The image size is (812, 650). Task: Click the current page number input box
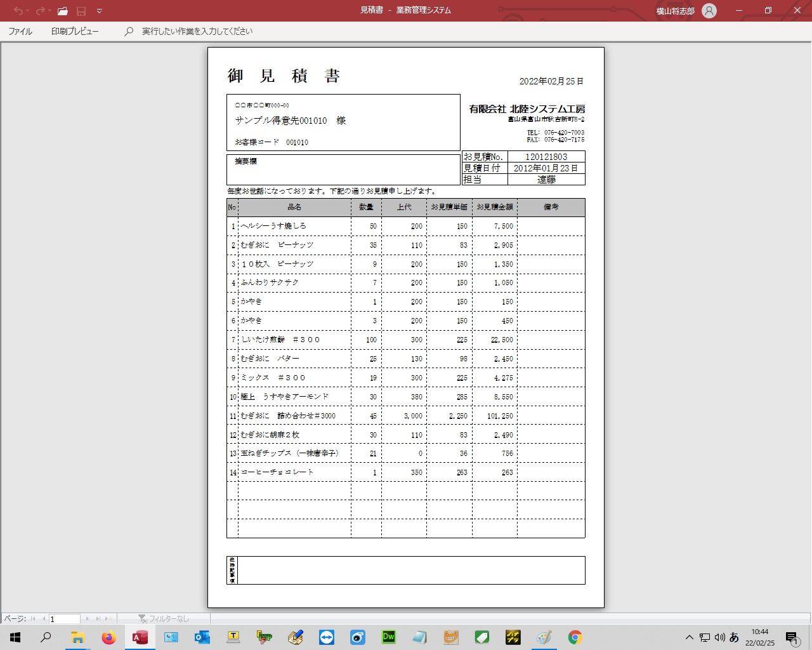point(64,619)
